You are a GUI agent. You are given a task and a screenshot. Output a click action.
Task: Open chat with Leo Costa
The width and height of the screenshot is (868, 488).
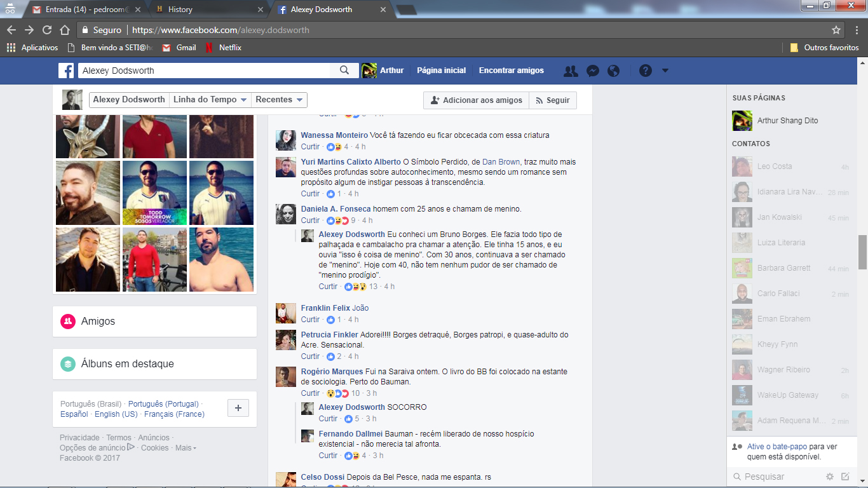point(790,166)
